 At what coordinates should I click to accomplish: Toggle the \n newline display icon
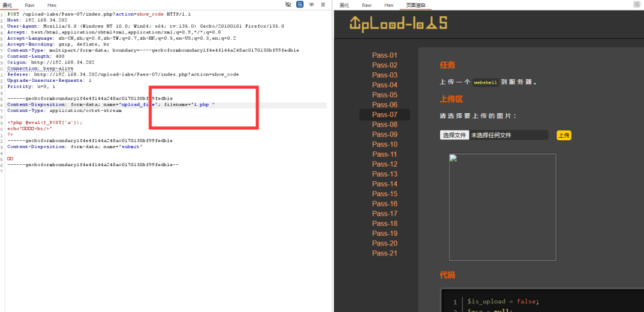312,4
